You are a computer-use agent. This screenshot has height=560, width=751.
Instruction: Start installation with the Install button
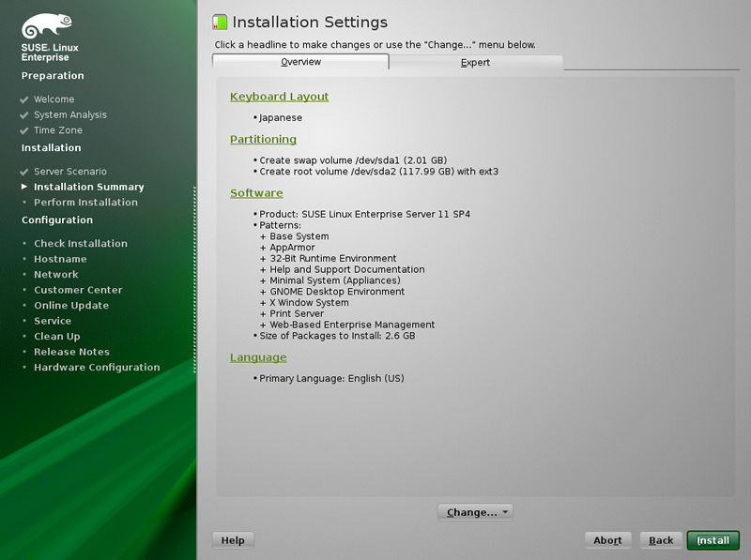click(x=713, y=540)
